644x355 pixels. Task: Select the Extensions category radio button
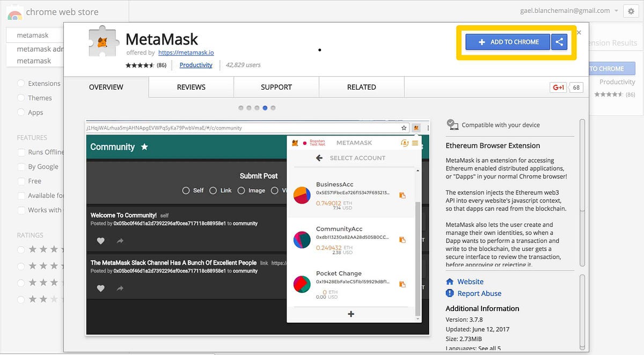tap(21, 83)
